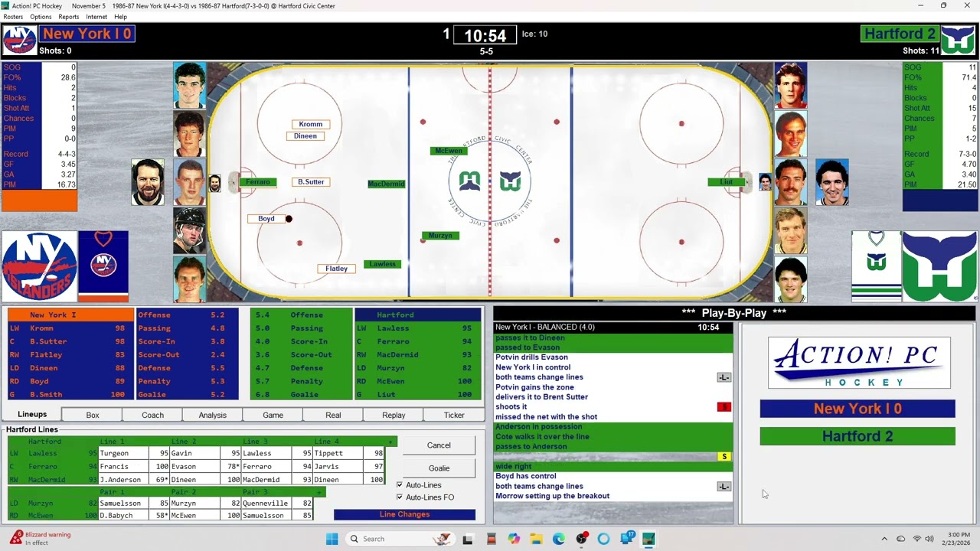Click the Cancel button
The height and width of the screenshot is (551, 980).
439,445
